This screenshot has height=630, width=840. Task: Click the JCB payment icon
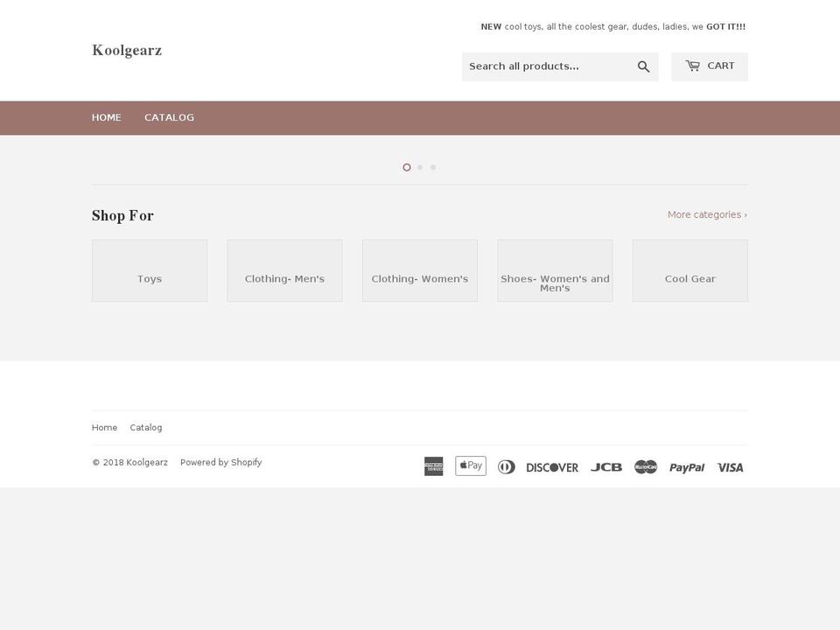[x=605, y=467]
